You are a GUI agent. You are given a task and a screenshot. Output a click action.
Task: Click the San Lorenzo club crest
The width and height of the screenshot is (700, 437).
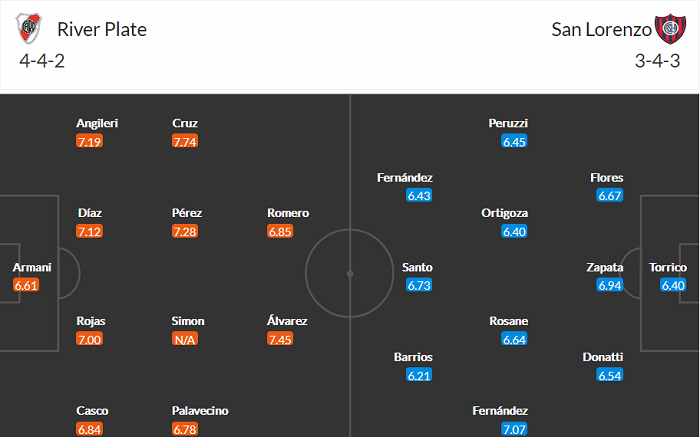pos(669,29)
